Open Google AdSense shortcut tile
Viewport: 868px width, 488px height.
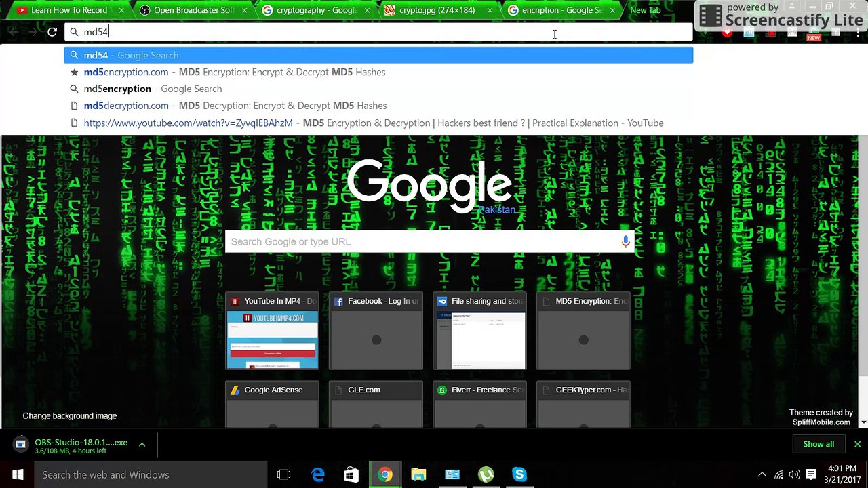point(272,405)
